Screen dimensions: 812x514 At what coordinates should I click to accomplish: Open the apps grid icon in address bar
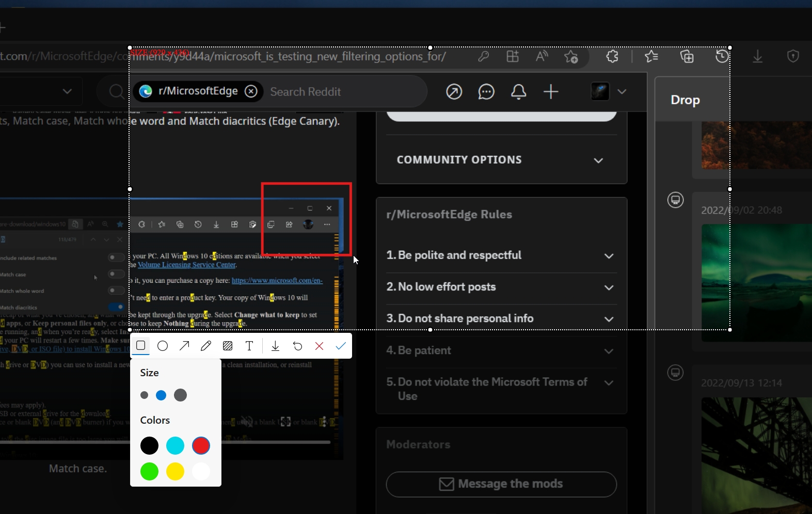(513, 56)
